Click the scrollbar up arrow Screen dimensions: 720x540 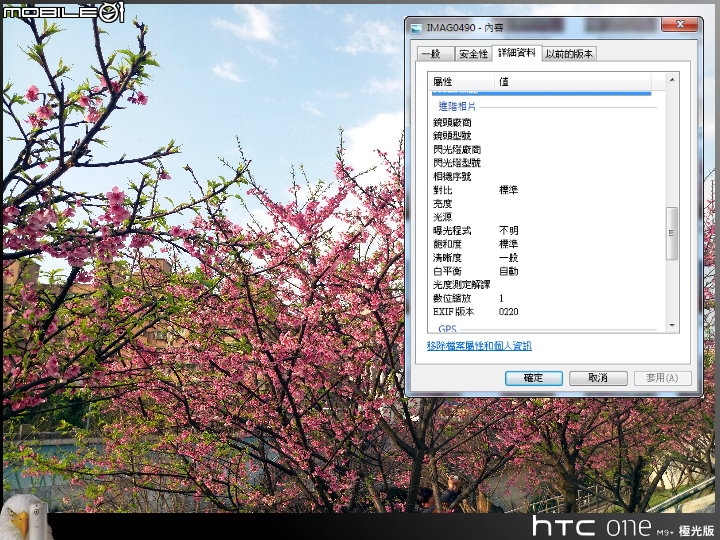[672, 79]
